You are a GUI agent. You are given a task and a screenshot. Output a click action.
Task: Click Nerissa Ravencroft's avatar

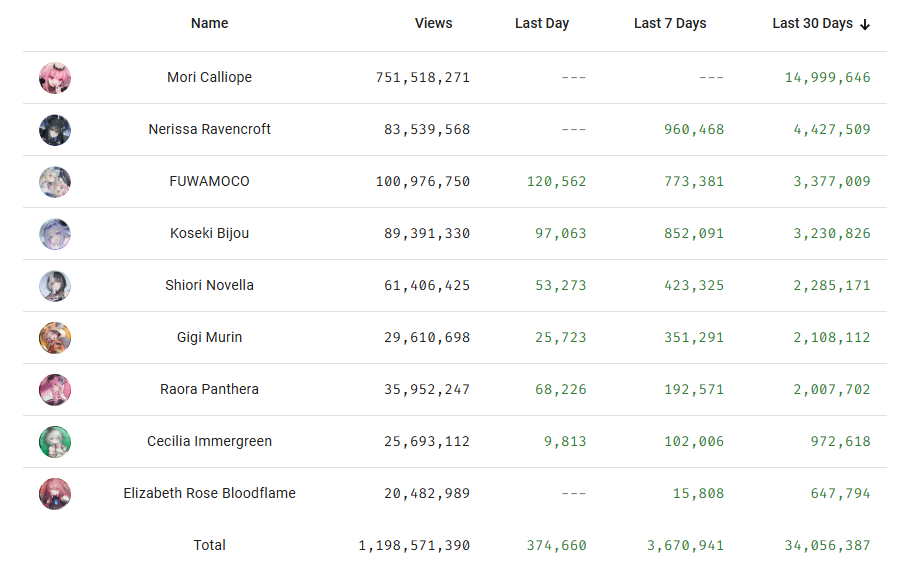(x=55, y=129)
